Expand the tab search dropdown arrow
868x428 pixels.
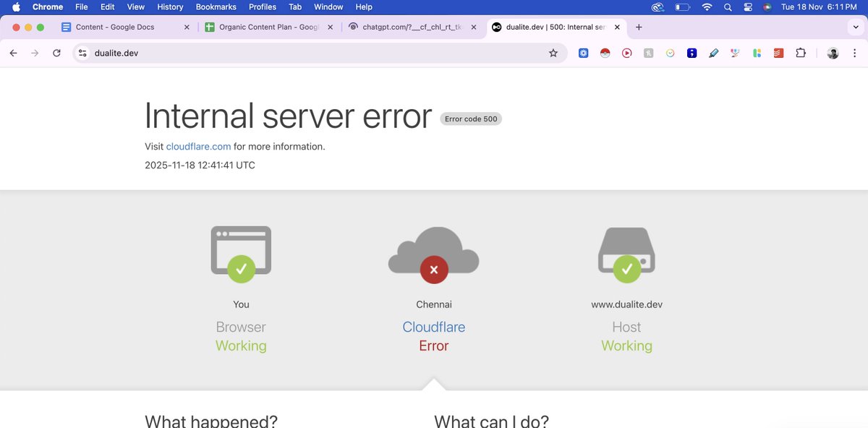tap(856, 27)
